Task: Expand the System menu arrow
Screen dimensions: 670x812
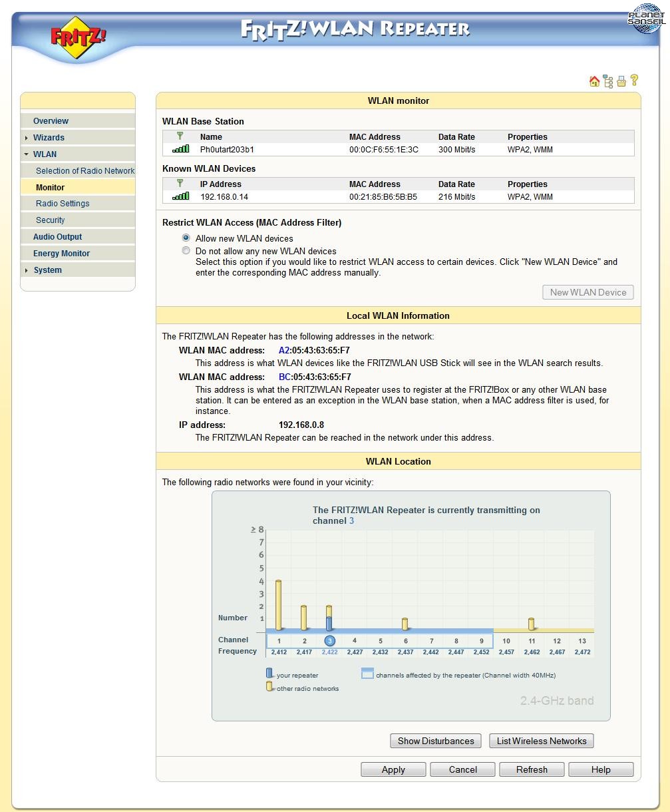Action: click(27, 270)
